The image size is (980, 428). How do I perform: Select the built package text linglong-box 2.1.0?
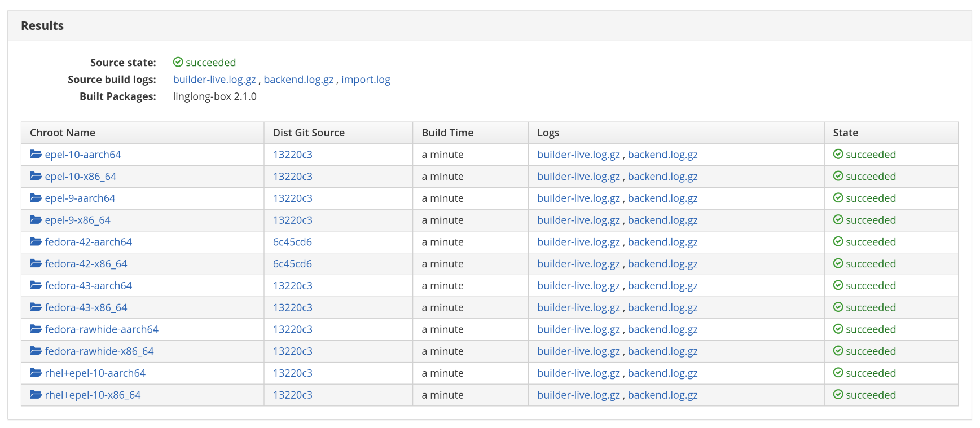[214, 96]
